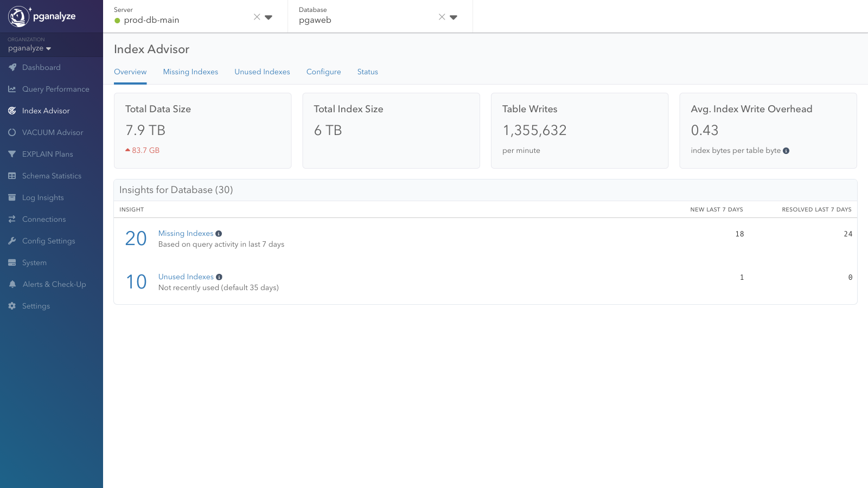Go to VACUUM Advisor page

(52, 132)
